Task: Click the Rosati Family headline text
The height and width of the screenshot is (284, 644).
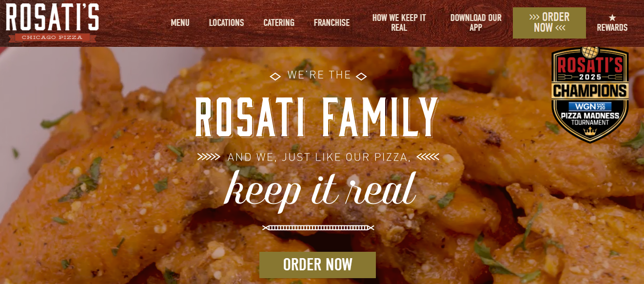Action: point(316,117)
